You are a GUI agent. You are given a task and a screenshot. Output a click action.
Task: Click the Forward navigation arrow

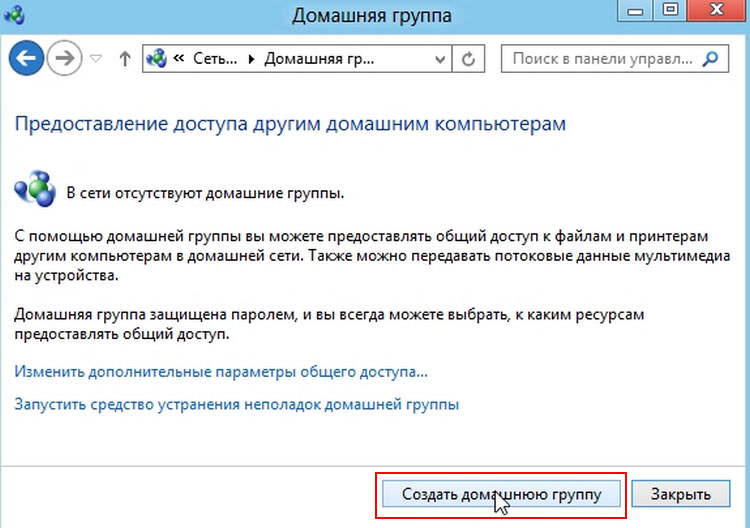[x=63, y=59]
